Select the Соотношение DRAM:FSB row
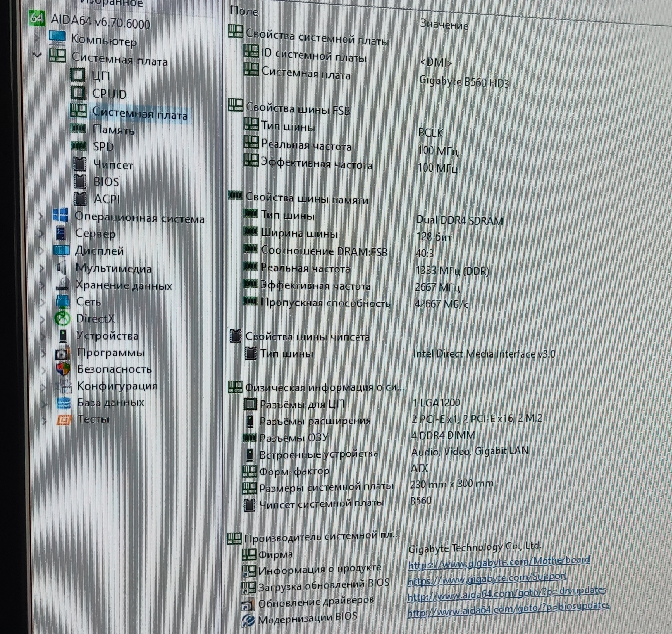Viewport: 672px width, 634px height. click(x=324, y=251)
